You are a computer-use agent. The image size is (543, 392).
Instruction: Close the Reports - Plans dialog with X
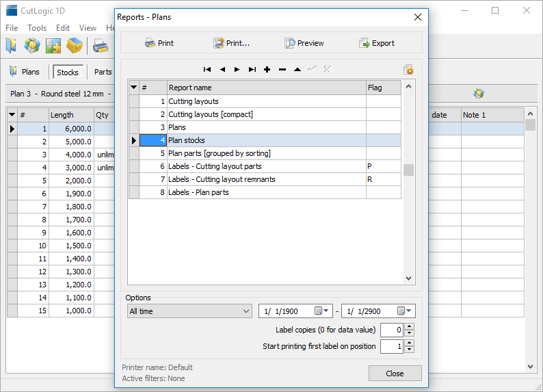click(418, 17)
